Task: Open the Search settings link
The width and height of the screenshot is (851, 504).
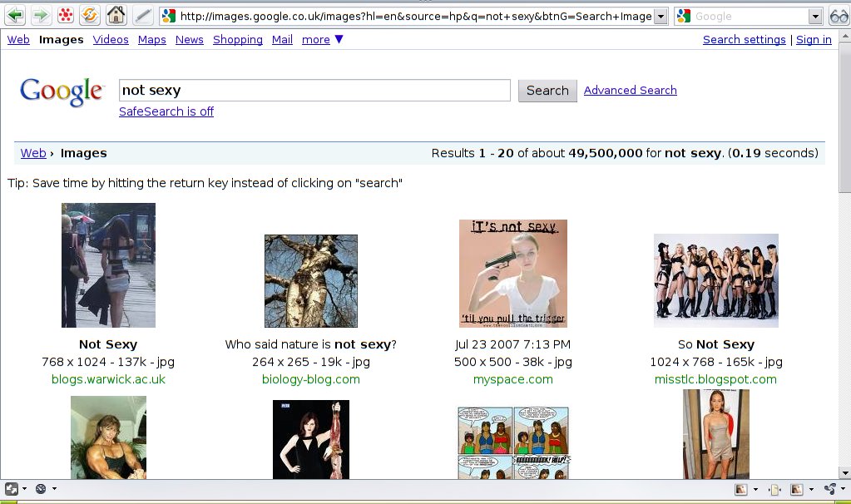Action: (744, 40)
